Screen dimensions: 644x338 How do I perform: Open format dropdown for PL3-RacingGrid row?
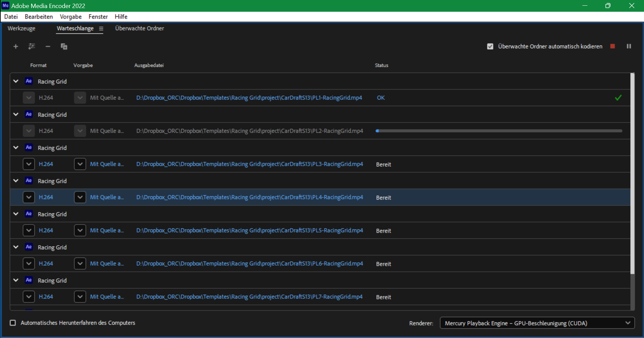pyautogui.click(x=29, y=164)
